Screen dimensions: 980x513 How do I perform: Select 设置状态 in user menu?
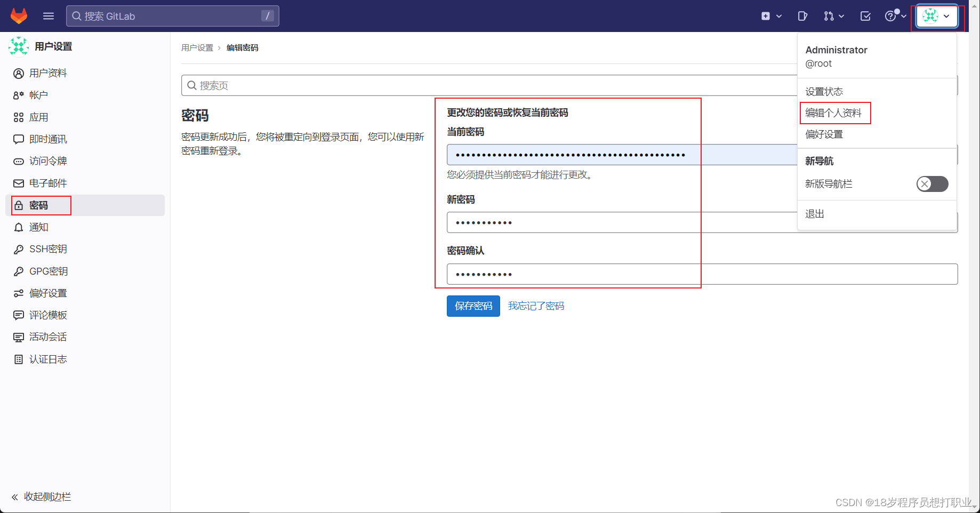point(877,92)
